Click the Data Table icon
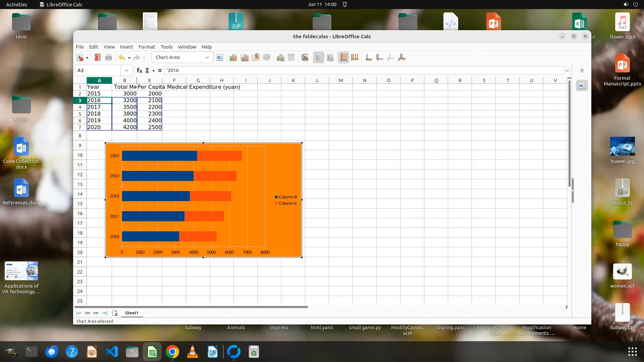The height and width of the screenshot is (362, 644). tap(291, 58)
